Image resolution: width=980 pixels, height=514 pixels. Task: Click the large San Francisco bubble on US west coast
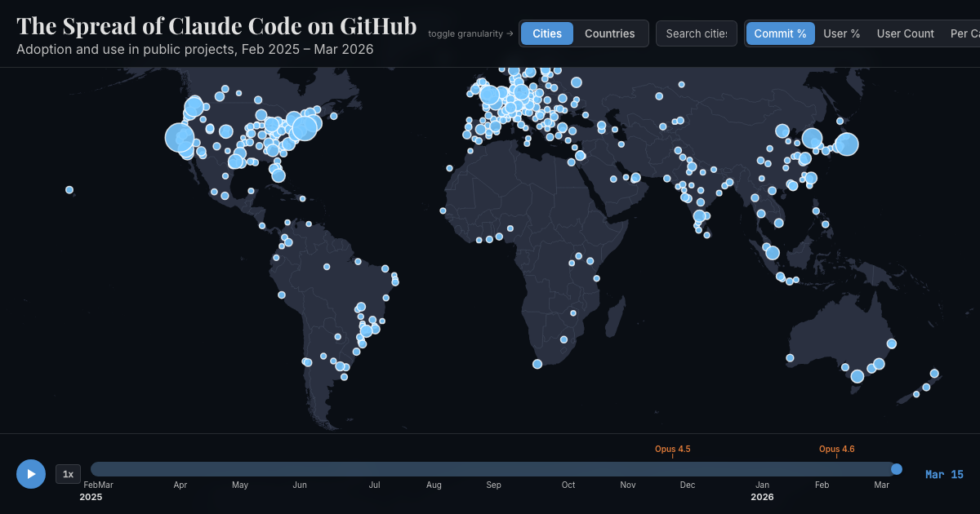(x=180, y=138)
